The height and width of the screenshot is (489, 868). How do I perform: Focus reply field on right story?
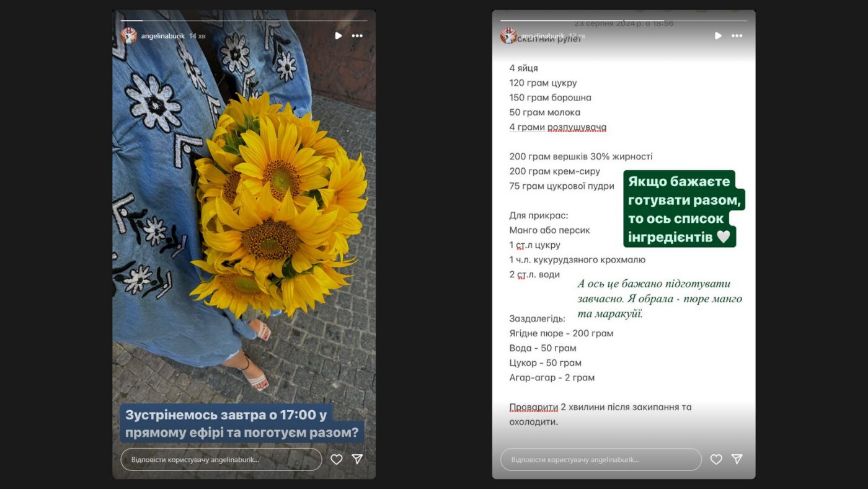pos(601,460)
